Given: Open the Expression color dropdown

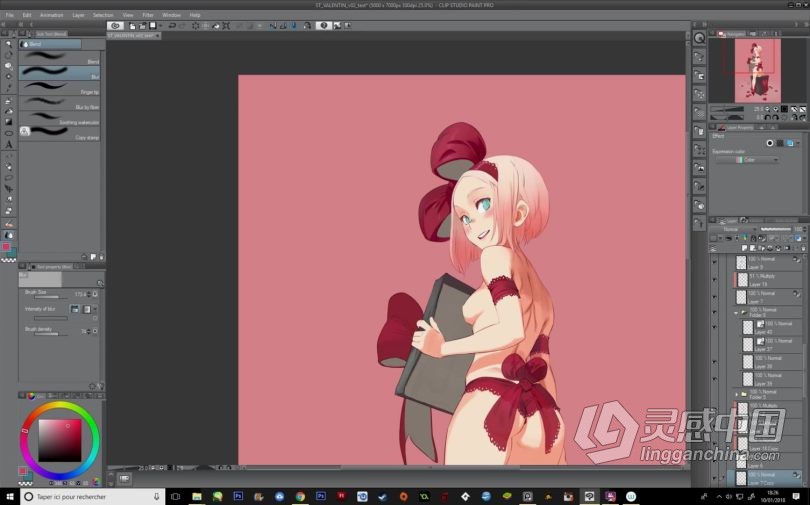Looking at the screenshot, I should [x=747, y=160].
